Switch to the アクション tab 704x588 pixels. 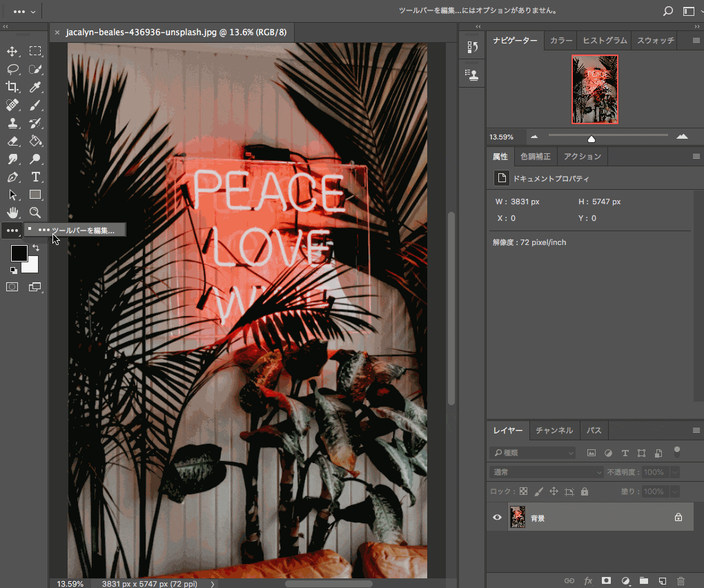(x=583, y=156)
